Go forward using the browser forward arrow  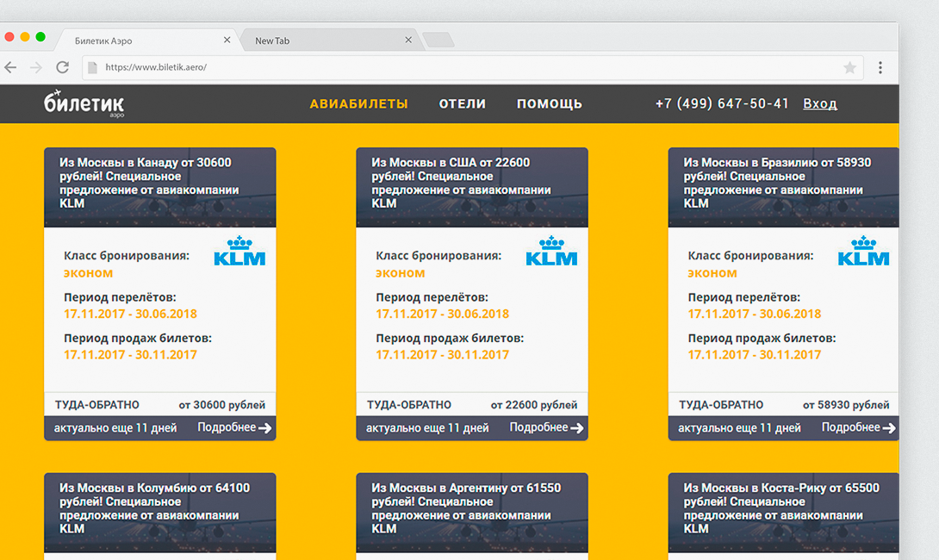[x=36, y=67]
